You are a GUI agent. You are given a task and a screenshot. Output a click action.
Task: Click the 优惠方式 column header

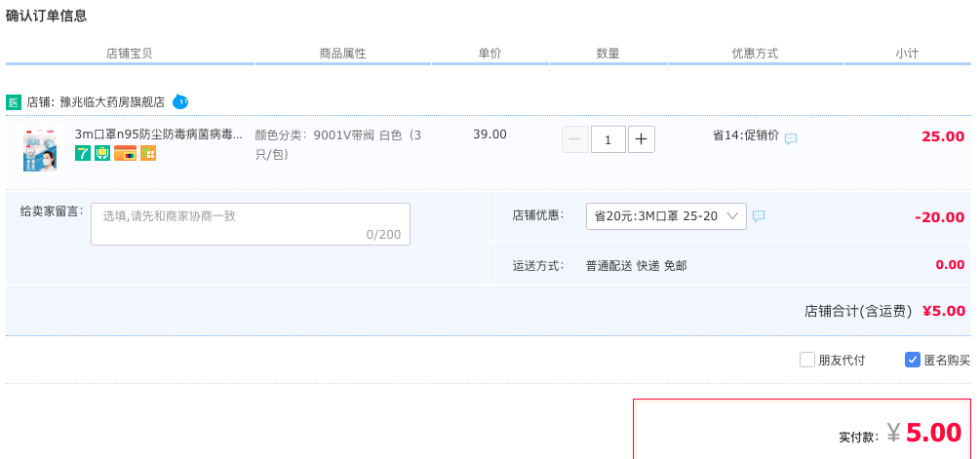755,54
